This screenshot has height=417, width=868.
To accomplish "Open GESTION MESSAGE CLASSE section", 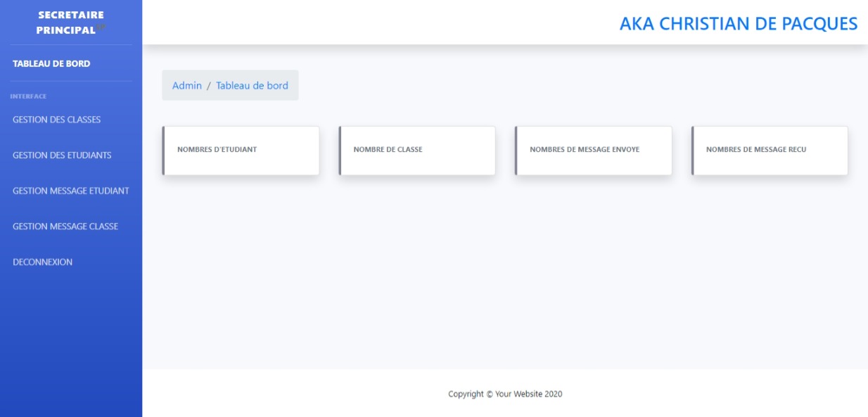I will click(65, 226).
